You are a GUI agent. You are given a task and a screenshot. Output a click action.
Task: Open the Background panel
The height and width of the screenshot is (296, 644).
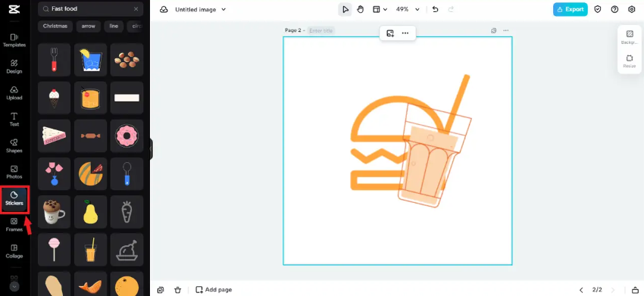point(629,37)
